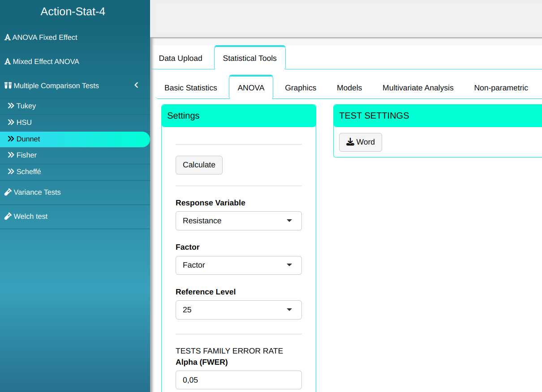542x392 pixels.
Task: Open the Multivariate Analysis tab
Action: [x=418, y=88]
